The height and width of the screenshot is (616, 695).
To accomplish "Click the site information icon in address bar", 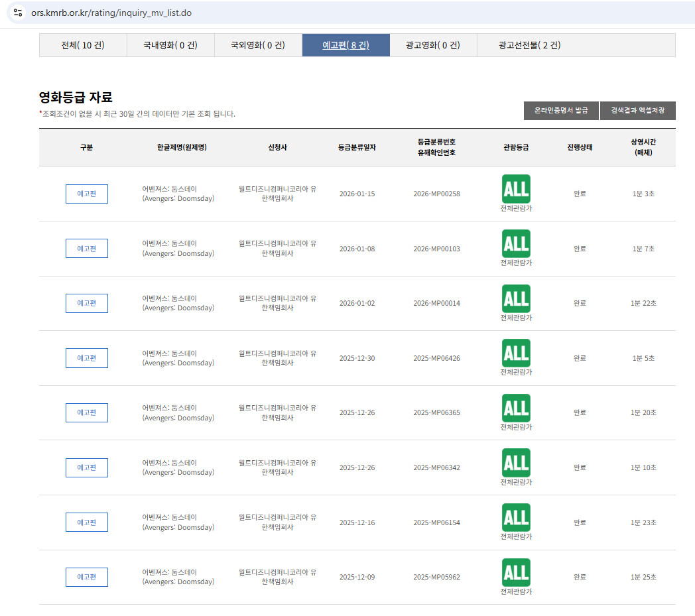I will pyautogui.click(x=18, y=13).
